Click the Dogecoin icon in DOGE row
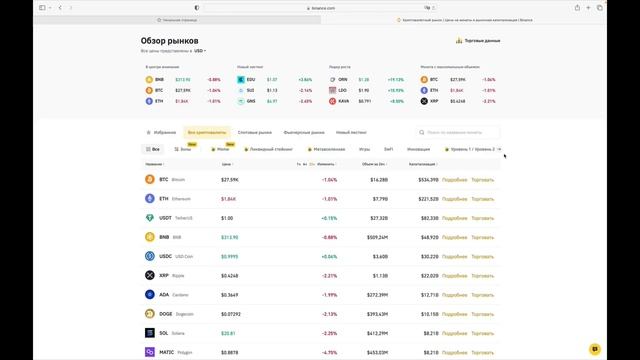 click(x=150, y=313)
